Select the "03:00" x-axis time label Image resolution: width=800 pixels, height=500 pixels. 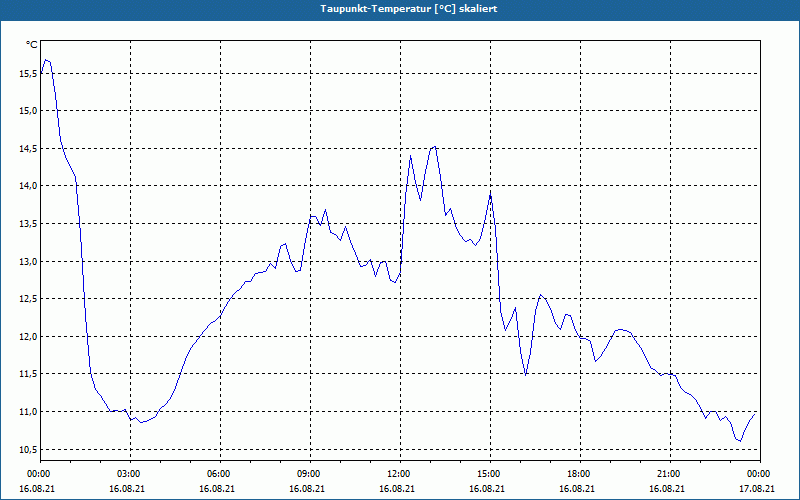point(128,474)
